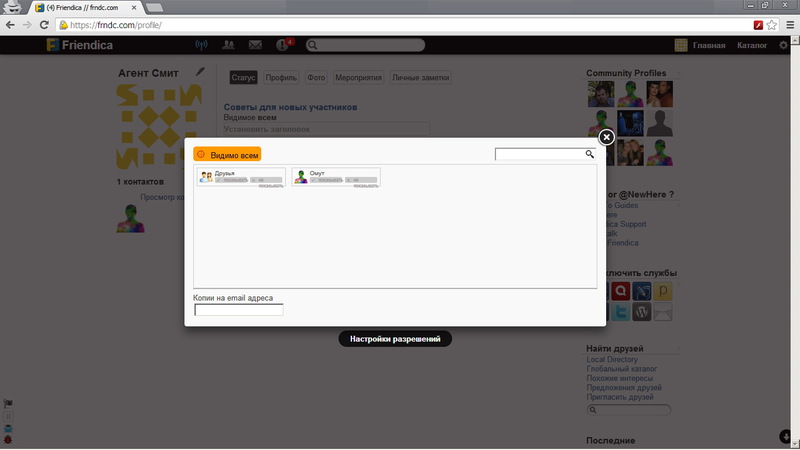
Task: Open the Chrome hamburger menu
Action: [x=790, y=25]
